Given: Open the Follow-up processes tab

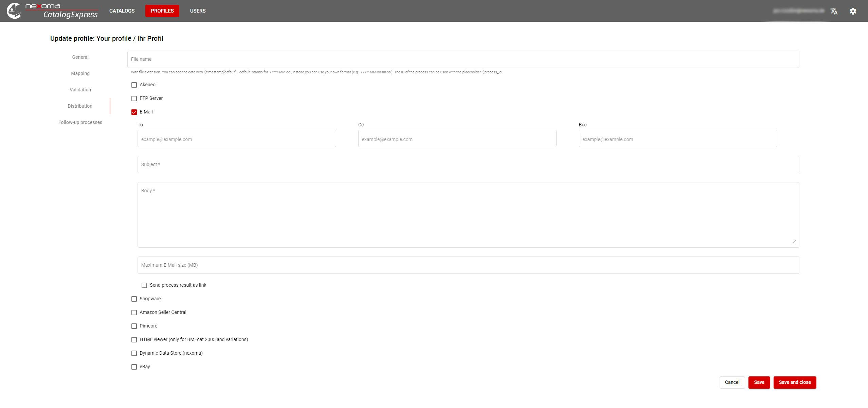Looking at the screenshot, I should pos(80,122).
